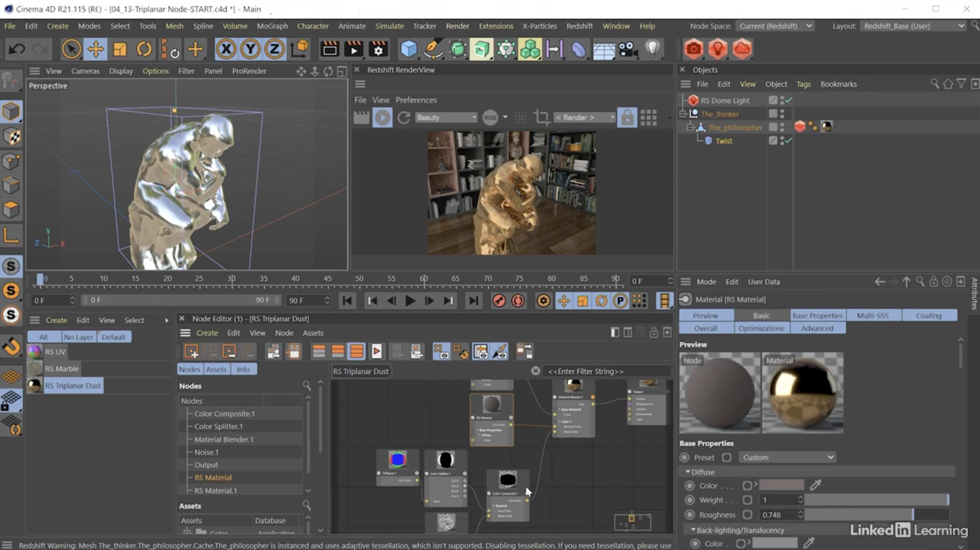
Task: Switch to the Coating tab
Action: point(929,315)
